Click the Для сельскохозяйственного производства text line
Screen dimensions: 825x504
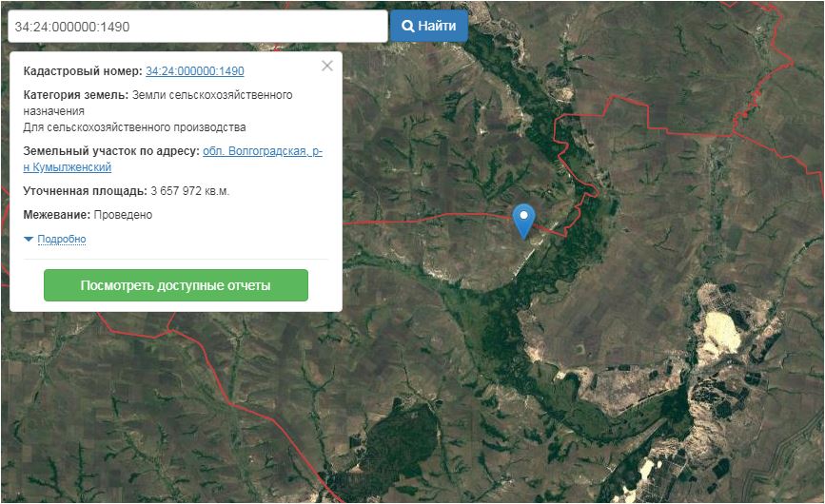tap(134, 127)
